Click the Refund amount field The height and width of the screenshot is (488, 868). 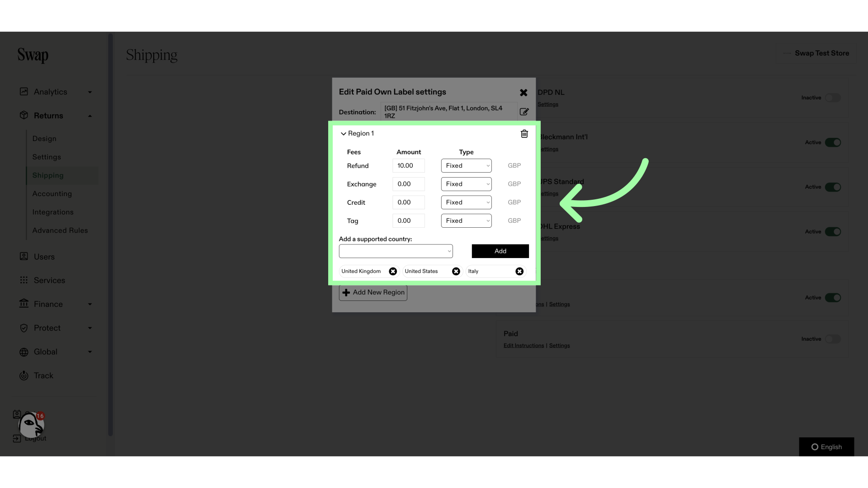click(x=409, y=166)
